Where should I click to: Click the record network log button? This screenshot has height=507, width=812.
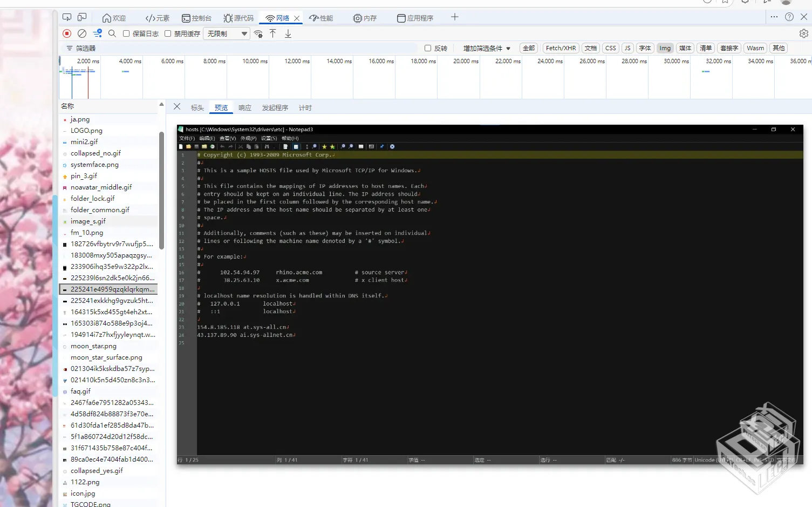67,33
